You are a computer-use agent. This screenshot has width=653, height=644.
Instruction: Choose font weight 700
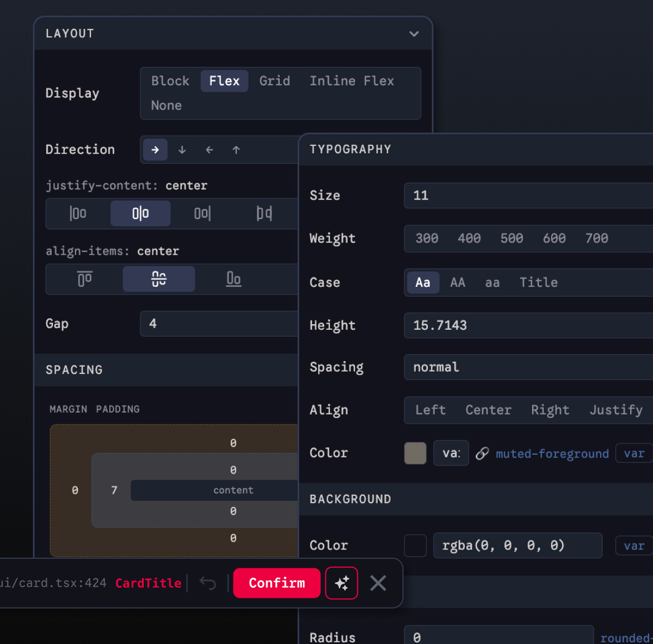[597, 238]
